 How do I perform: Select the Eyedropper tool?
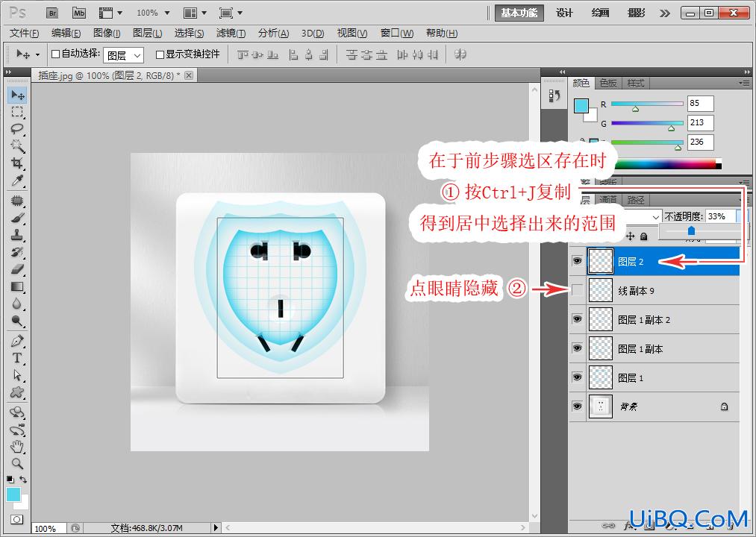[x=17, y=180]
